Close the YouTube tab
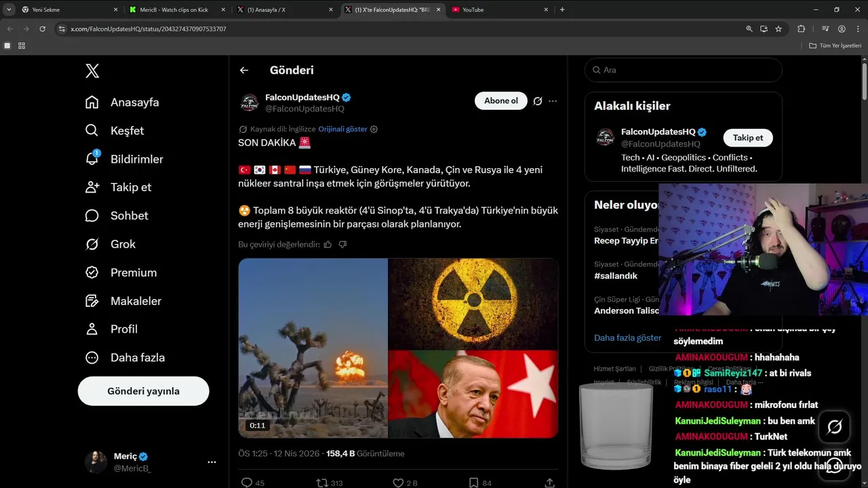868x488 pixels. (546, 9)
